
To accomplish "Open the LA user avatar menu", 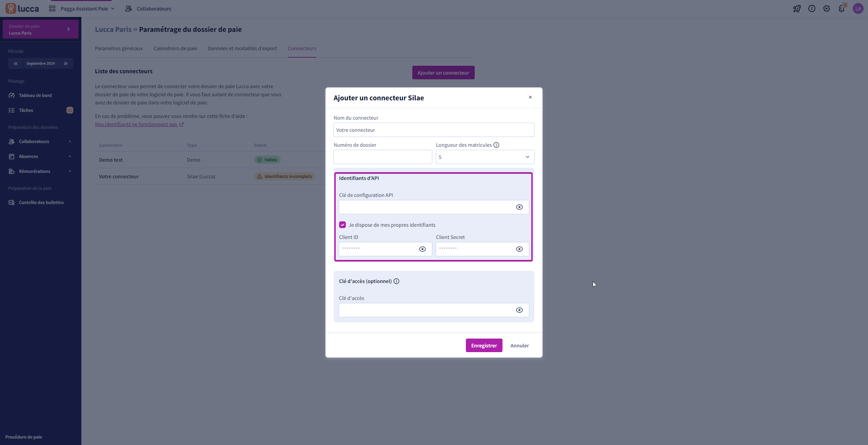I will coord(858,8).
